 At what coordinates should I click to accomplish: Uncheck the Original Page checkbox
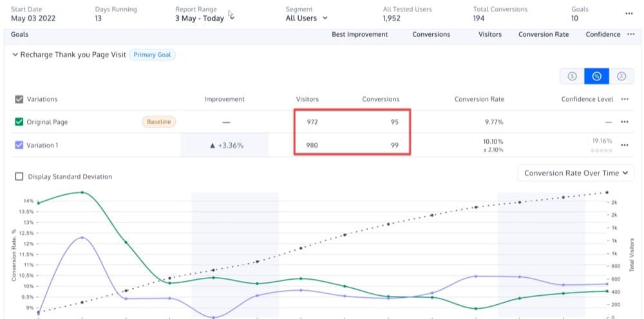coord(19,122)
